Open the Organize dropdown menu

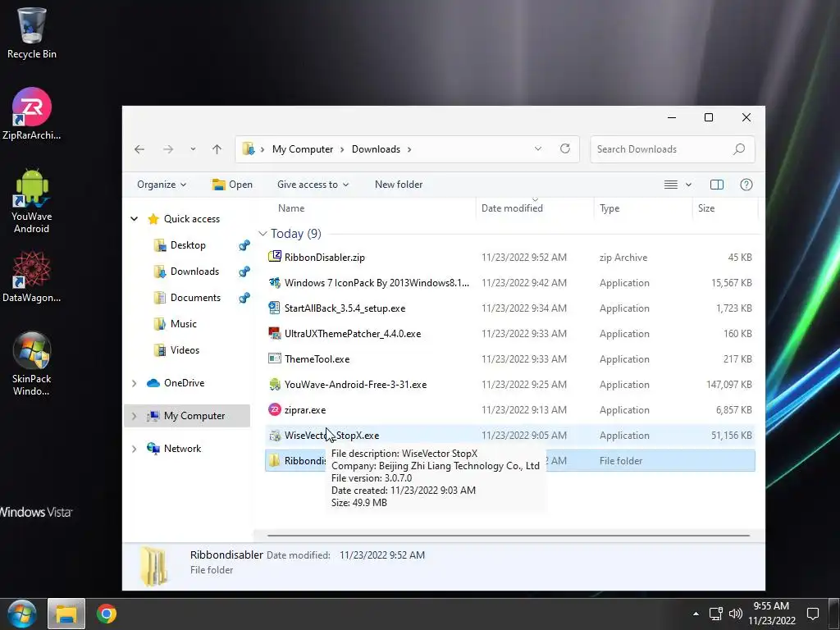[162, 185]
